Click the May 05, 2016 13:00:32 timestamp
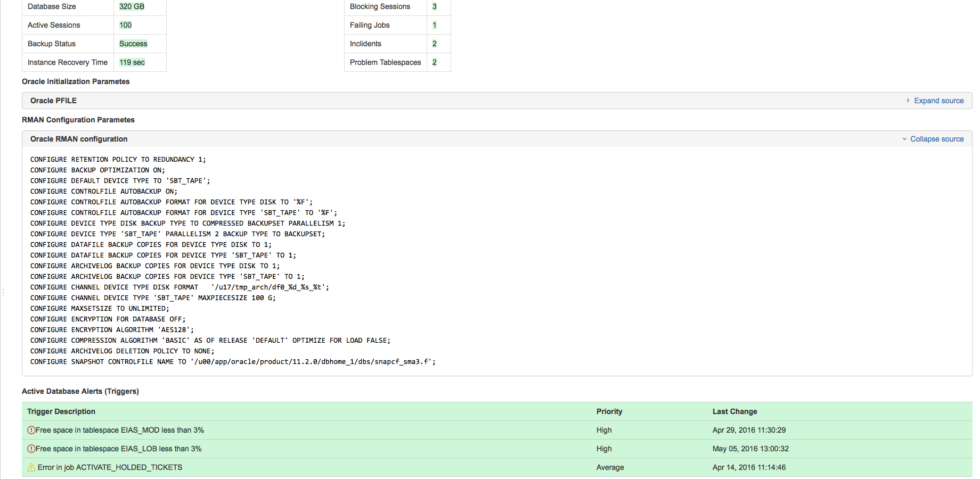Screen dimensions: 980x479 (x=750, y=449)
